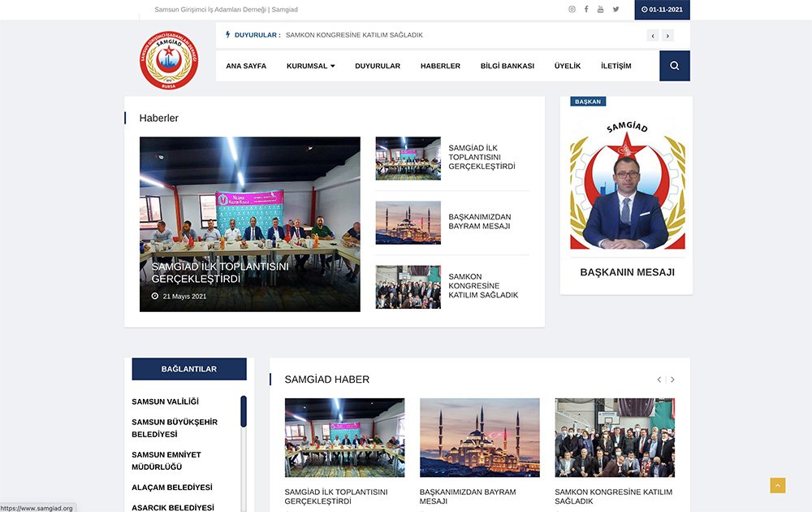The image size is (812, 512).
Task: Show previous announcement in Duyurular ticker
Action: click(x=653, y=35)
